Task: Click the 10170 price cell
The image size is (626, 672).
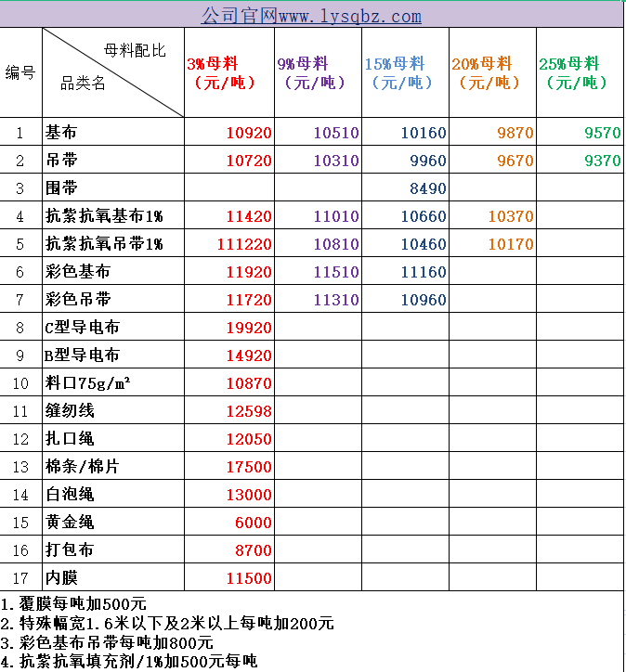Action: (492, 243)
